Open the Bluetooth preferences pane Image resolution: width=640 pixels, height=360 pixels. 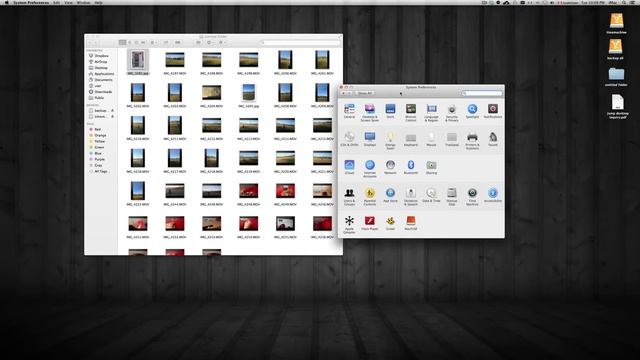[411, 167]
